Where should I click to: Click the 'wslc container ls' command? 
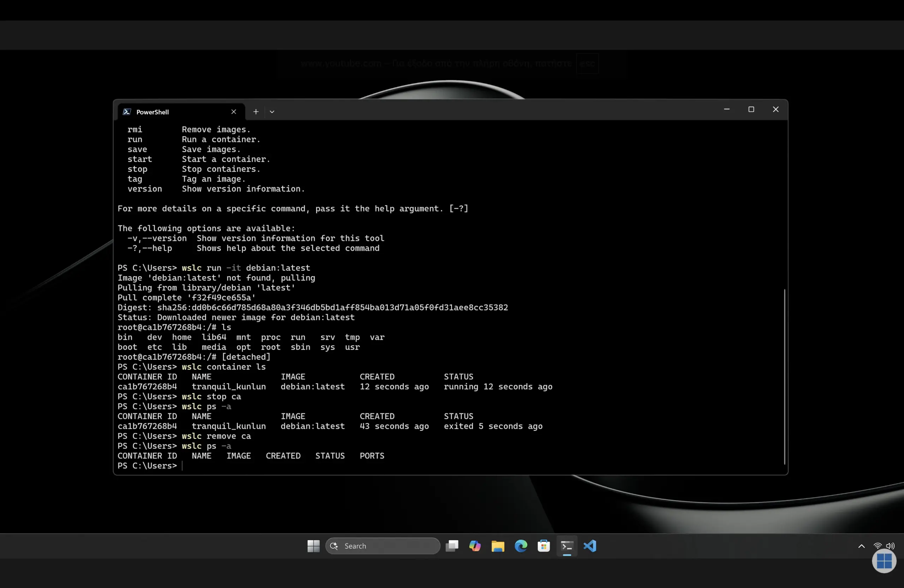224,367
